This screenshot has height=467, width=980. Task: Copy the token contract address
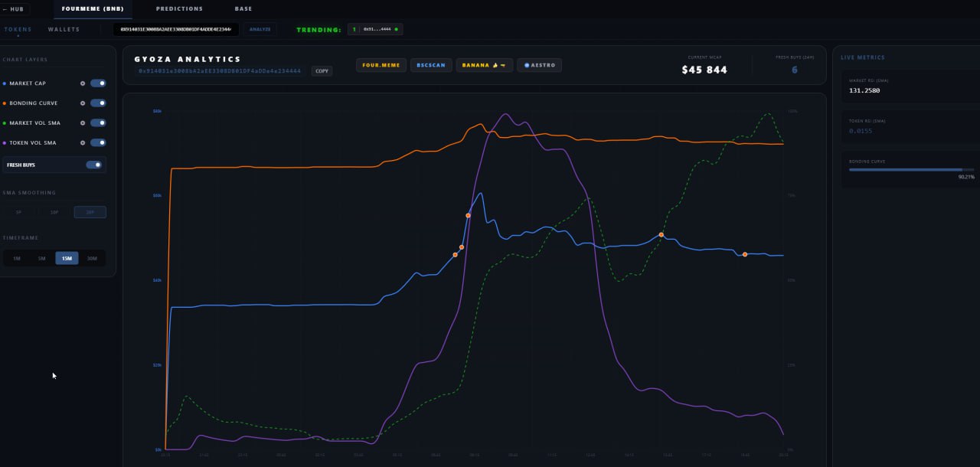click(322, 71)
